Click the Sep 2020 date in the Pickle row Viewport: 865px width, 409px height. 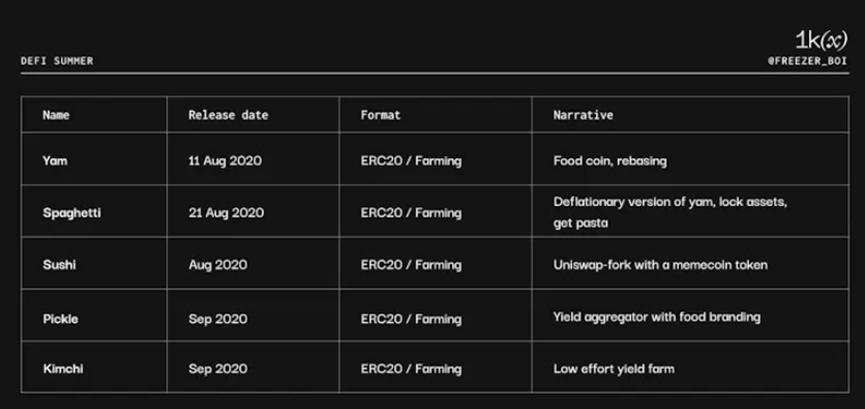[217, 318]
